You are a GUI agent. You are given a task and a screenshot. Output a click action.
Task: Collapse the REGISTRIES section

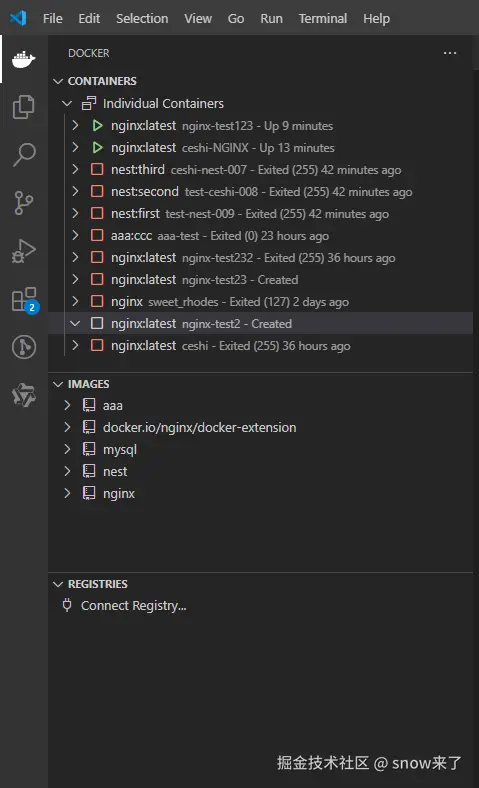click(x=58, y=584)
